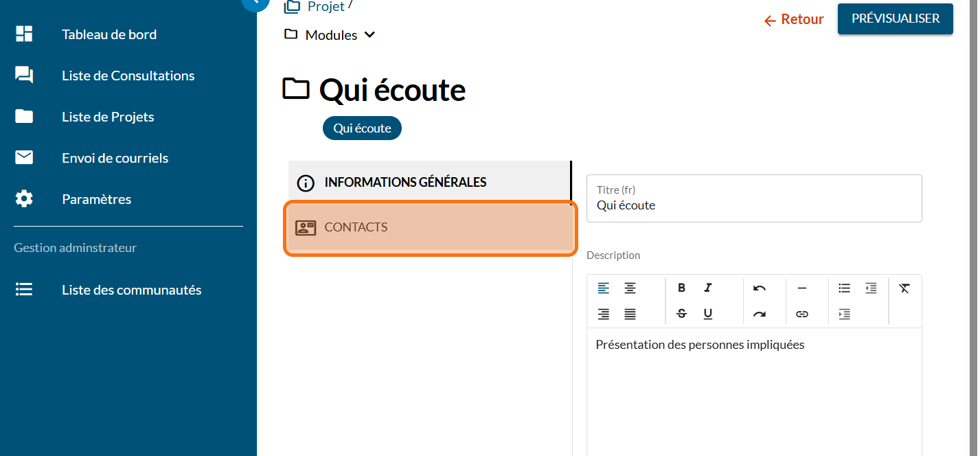Image resolution: width=980 pixels, height=456 pixels.
Task: Switch to Informations Générales tab
Action: point(430,183)
